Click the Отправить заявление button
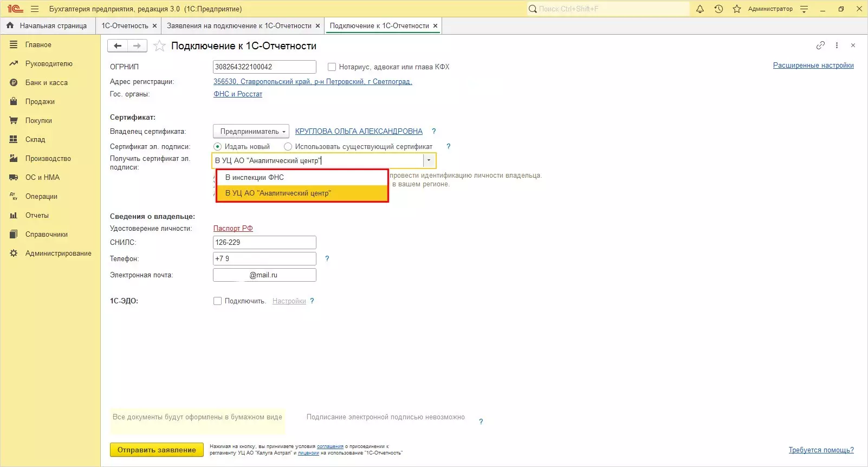 point(157,450)
